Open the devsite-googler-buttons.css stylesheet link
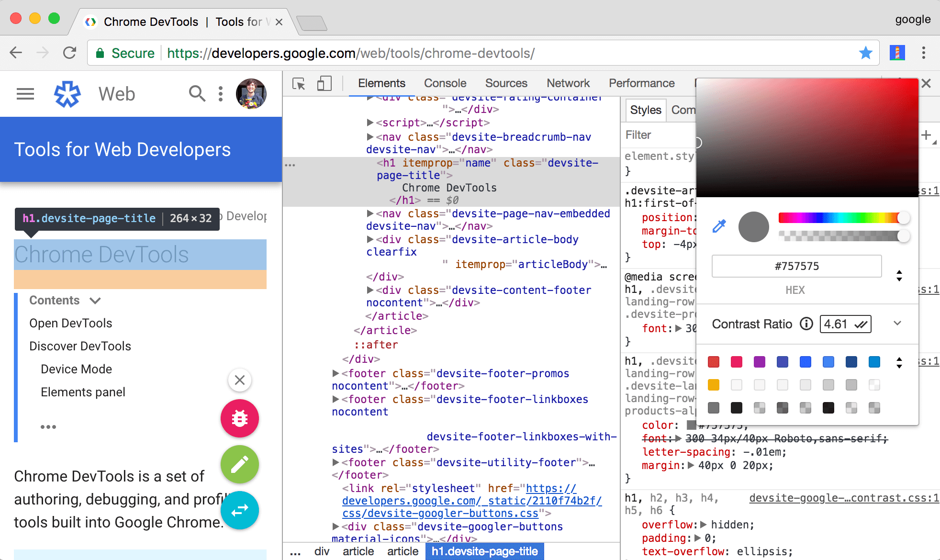940x560 pixels. 471,501
